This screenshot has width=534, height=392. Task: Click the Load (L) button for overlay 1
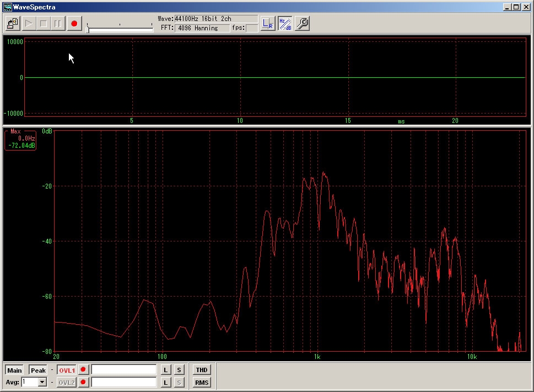click(166, 370)
